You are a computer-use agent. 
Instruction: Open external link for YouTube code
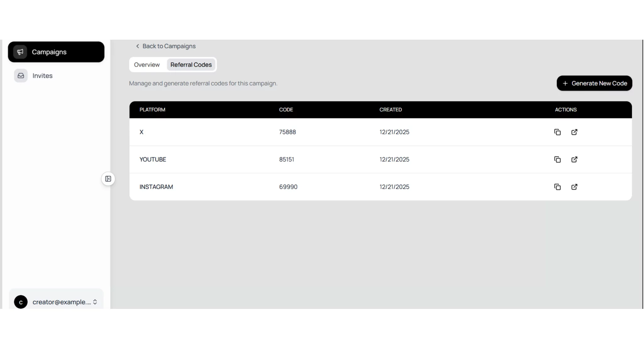(x=574, y=159)
